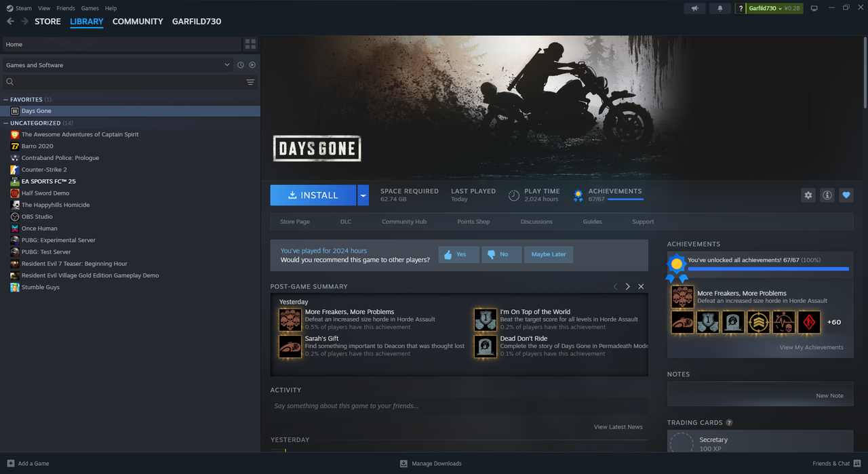
Task: Click the achievements 100% progress bar
Action: click(x=768, y=269)
